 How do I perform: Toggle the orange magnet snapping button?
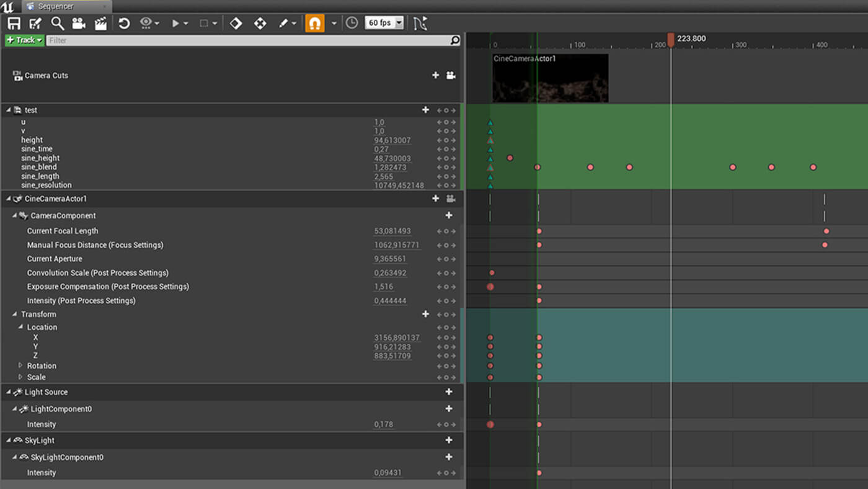coord(315,24)
